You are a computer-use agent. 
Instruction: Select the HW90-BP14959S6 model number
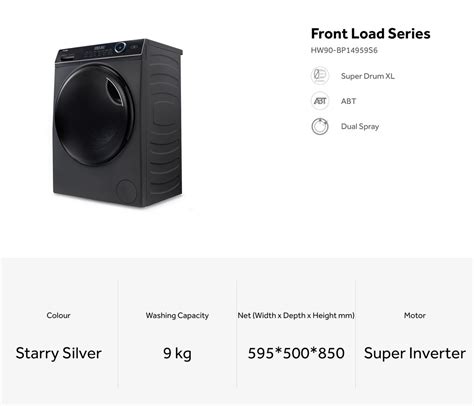tap(344, 50)
